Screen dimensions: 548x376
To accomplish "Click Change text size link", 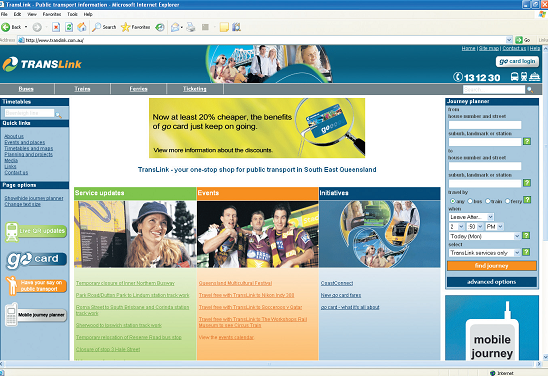I will tap(22, 204).
